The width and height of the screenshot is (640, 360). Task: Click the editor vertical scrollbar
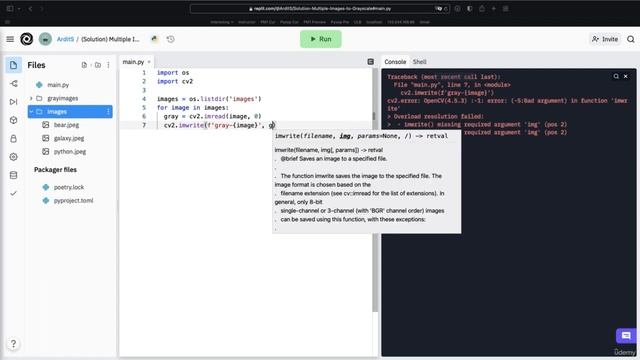pyautogui.click(x=375, y=190)
